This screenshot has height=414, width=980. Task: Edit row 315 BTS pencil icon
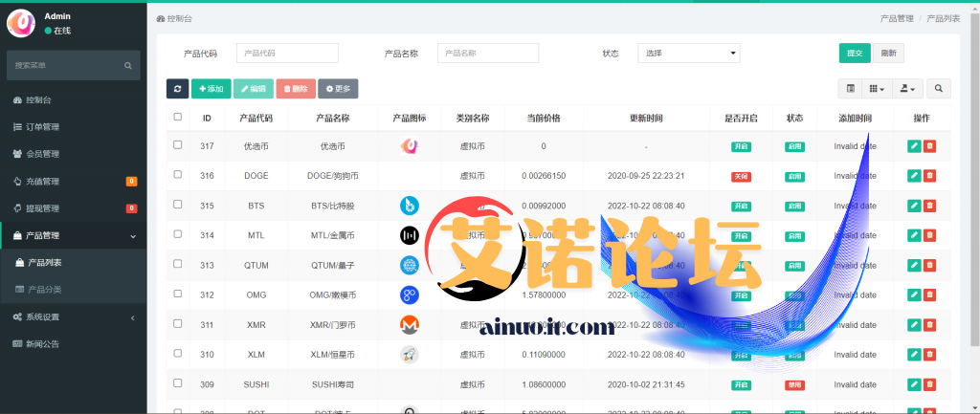(x=914, y=206)
